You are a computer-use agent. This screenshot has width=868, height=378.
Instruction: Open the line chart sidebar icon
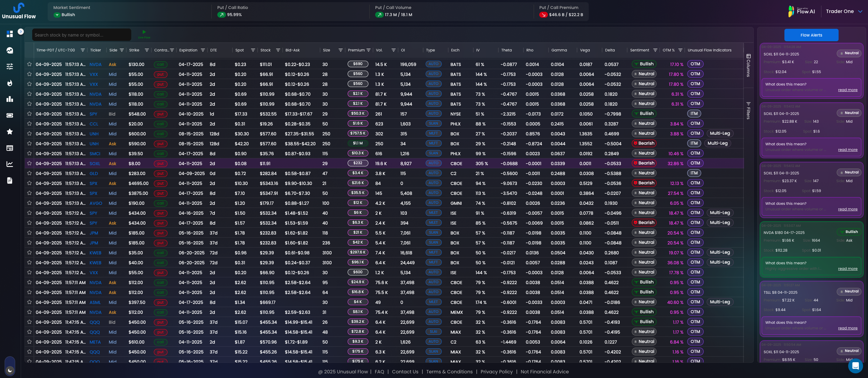10,164
